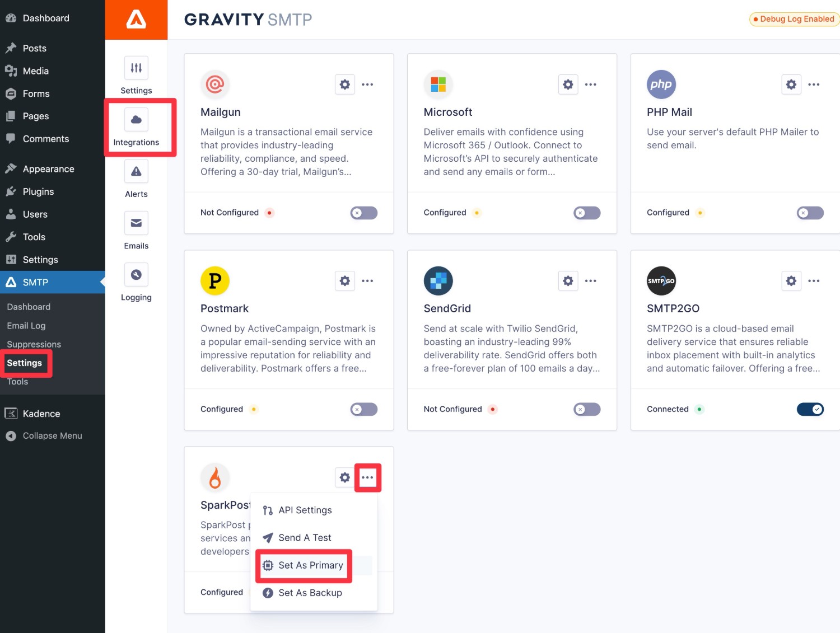Viewport: 840px width, 633px height.
Task: Click the SMTP2GO logo icon
Action: click(x=661, y=281)
